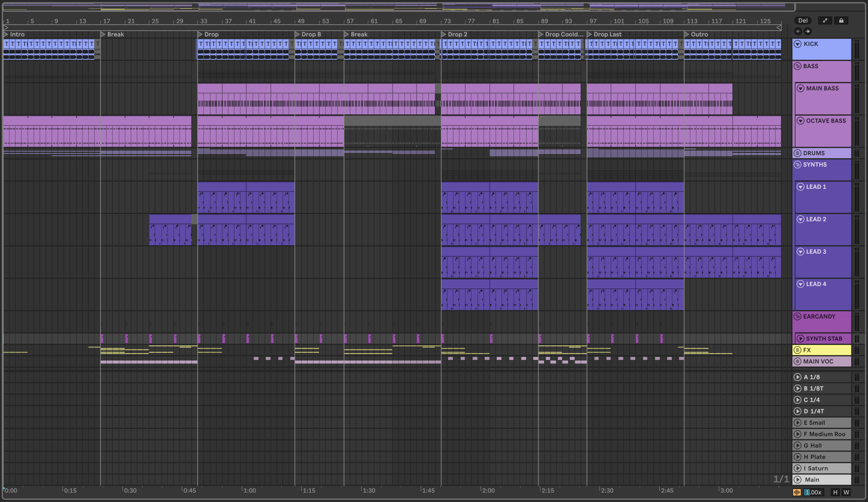Click the automation mode icon
Image resolution: width=868 pixels, height=502 pixels.
click(x=825, y=21)
